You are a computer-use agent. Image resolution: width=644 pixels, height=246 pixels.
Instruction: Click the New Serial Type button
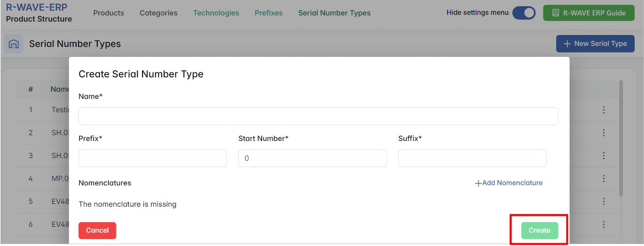coord(595,43)
